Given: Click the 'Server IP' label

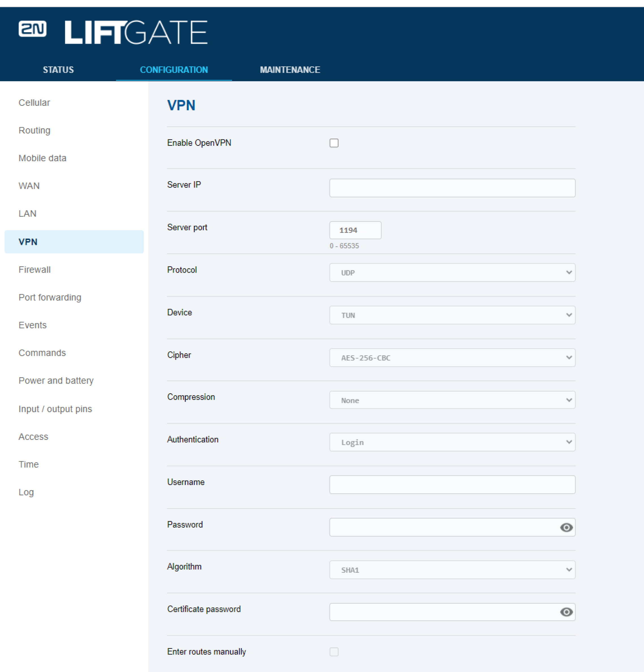Looking at the screenshot, I should [184, 185].
